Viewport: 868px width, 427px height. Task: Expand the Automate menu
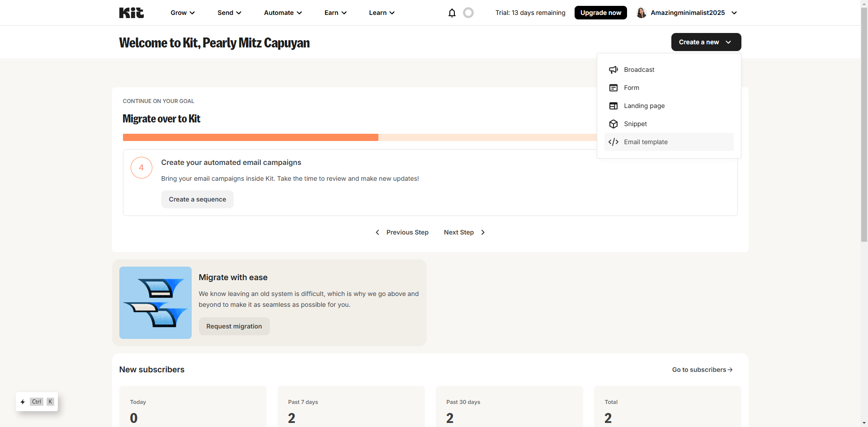283,13
